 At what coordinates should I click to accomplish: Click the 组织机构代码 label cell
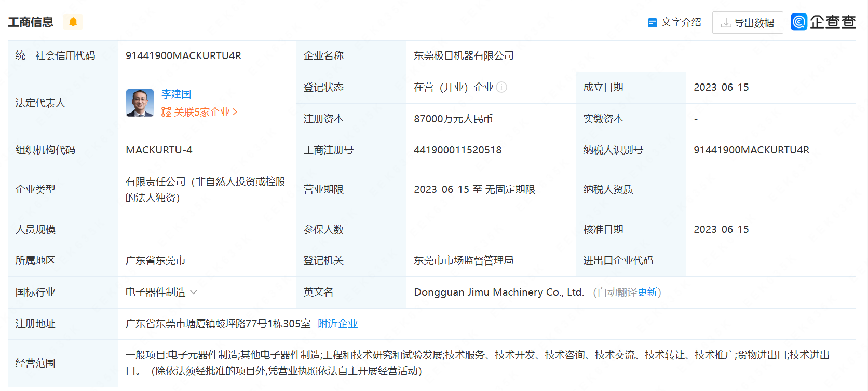pyautogui.click(x=63, y=150)
